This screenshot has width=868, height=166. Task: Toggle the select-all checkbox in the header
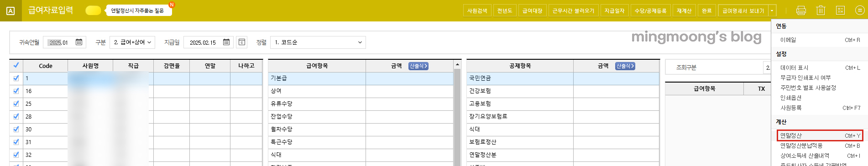(16, 65)
